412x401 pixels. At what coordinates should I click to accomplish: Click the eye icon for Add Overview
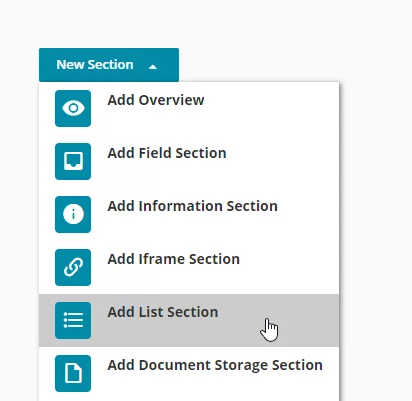coord(73,108)
